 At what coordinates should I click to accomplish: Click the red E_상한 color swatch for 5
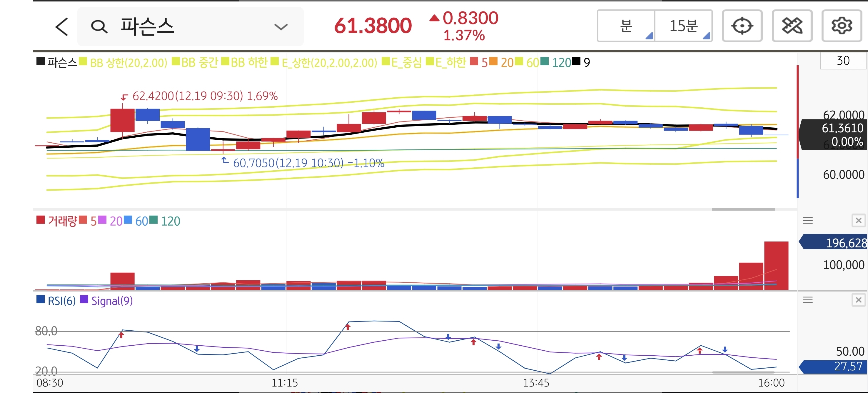(x=474, y=62)
